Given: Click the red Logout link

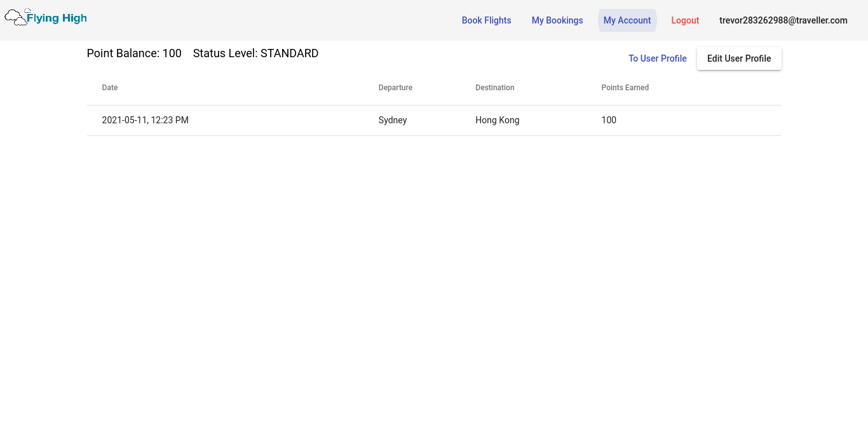Looking at the screenshot, I should (685, 20).
